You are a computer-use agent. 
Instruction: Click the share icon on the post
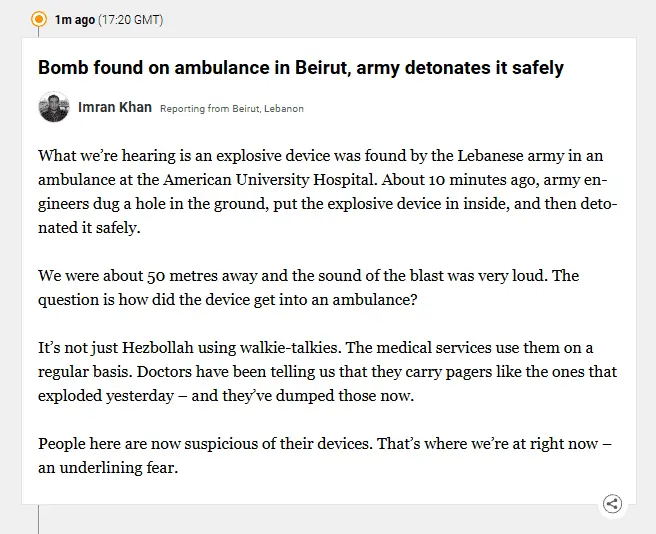click(x=612, y=504)
